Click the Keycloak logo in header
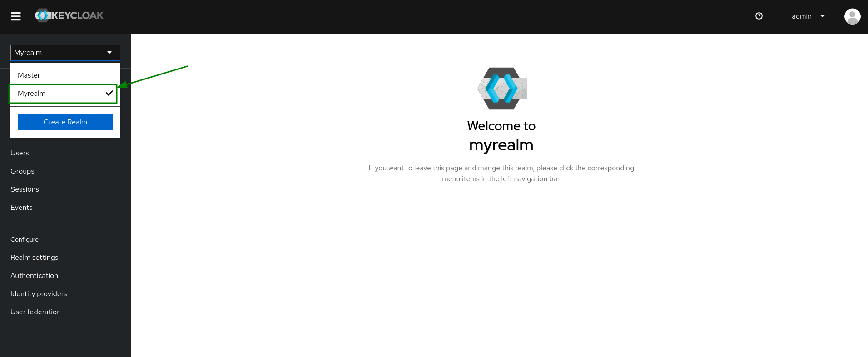Image resolution: width=868 pixels, height=357 pixels. 69,15
